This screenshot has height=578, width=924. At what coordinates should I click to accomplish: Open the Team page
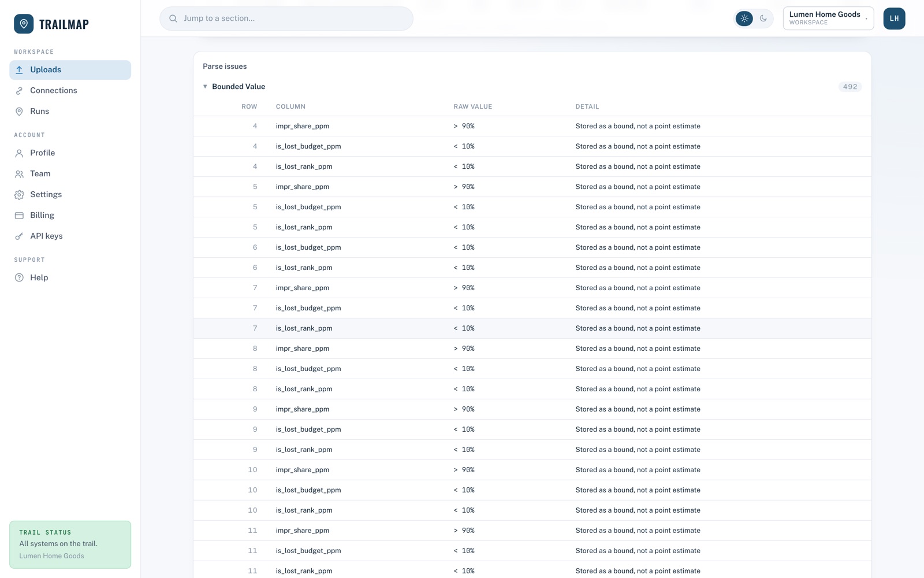coord(70,174)
